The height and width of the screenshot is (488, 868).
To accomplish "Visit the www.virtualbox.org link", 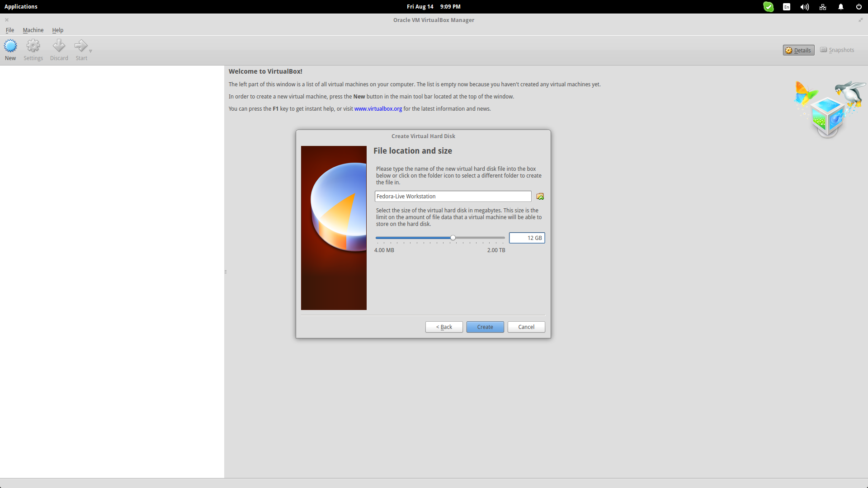I will point(378,109).
